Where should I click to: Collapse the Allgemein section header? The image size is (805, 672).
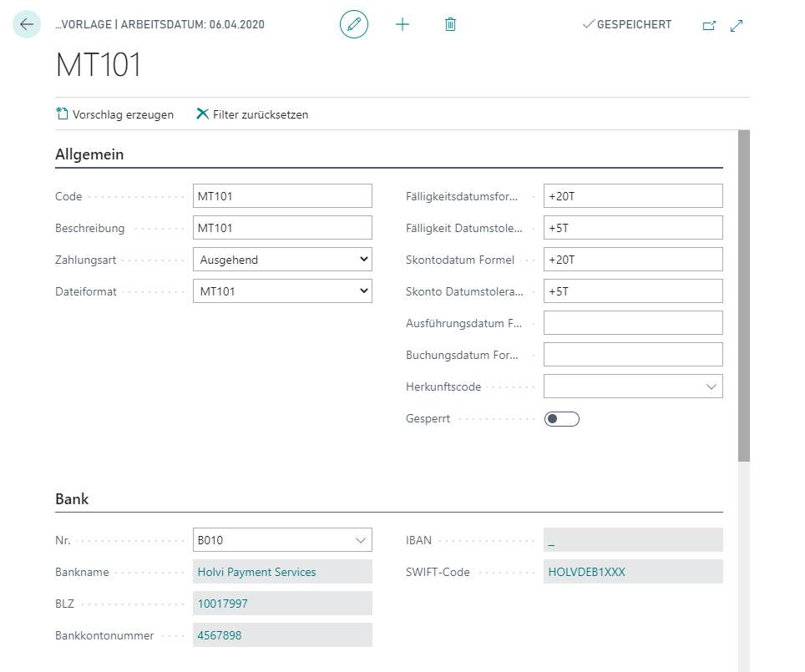(x=90, y=154)
